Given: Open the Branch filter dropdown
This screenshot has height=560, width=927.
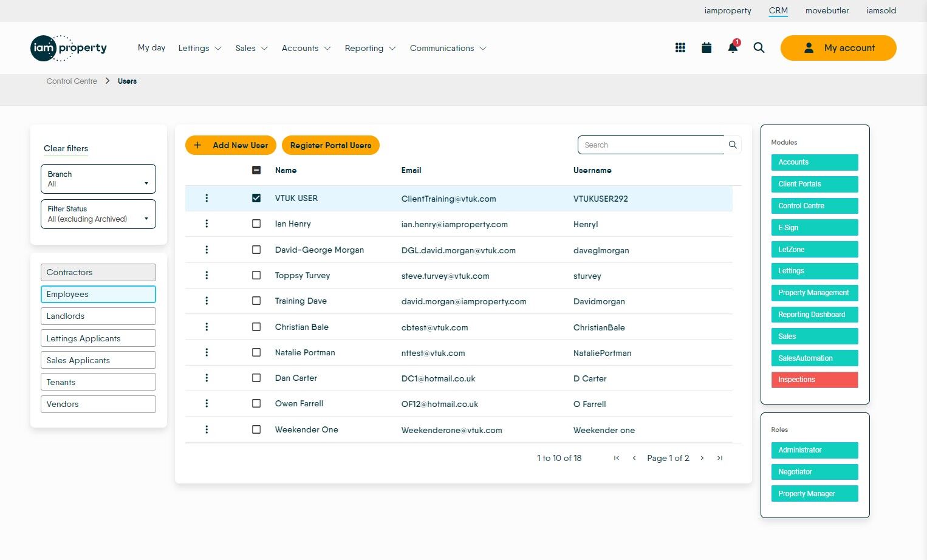Looking at the screenshot, I should [x=98, y=179].
